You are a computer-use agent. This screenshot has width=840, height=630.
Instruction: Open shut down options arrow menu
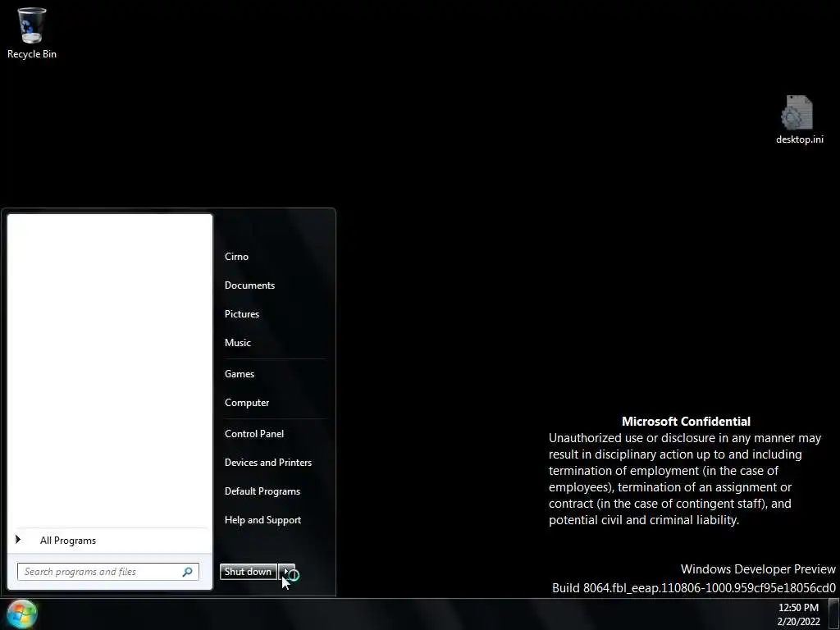[x=286, y=572]
